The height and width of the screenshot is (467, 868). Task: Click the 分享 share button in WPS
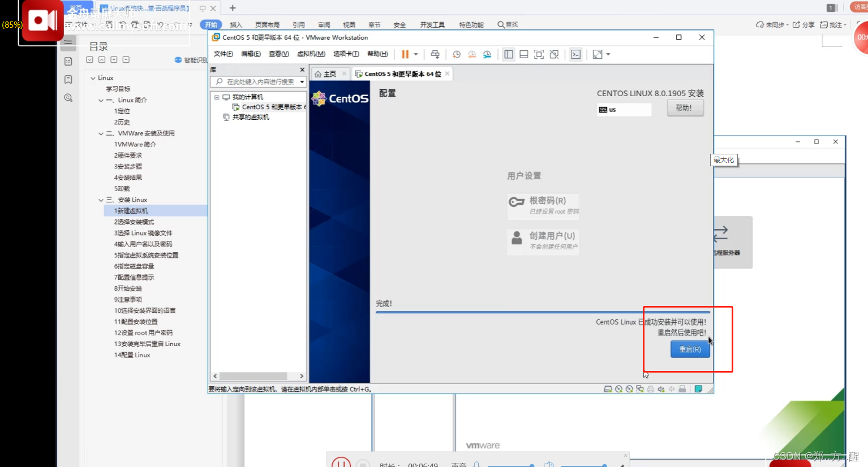(803, 25)
